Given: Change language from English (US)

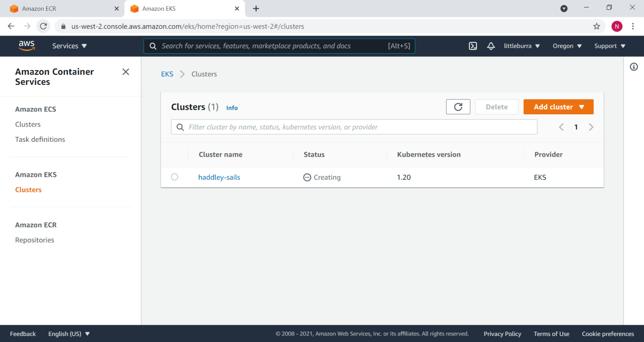Looking at the screenshot, I should coord(69,334).
